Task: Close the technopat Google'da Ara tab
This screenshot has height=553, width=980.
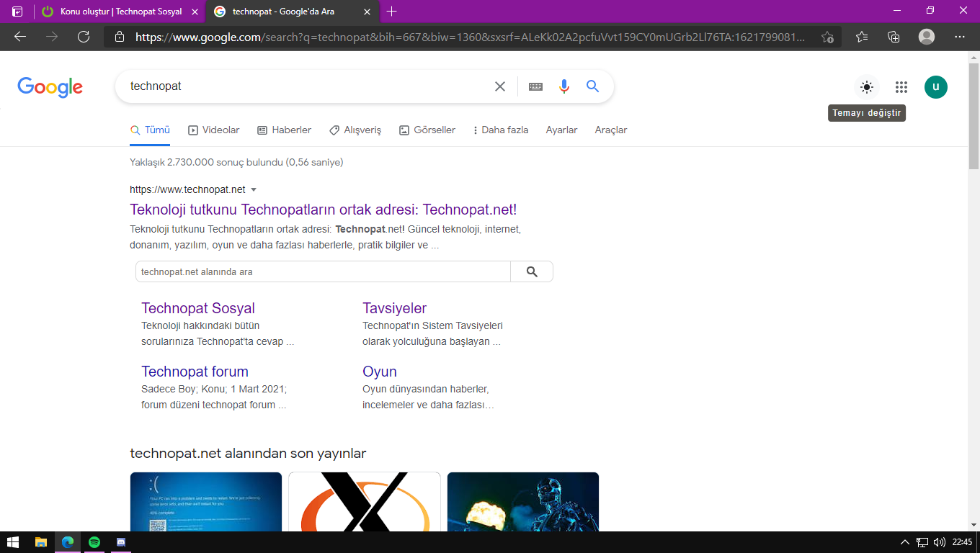Action: click(x=367, y=12)
